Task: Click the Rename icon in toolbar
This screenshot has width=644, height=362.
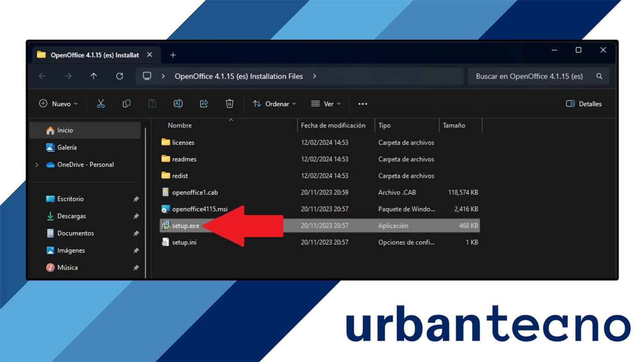Action: 178,104
